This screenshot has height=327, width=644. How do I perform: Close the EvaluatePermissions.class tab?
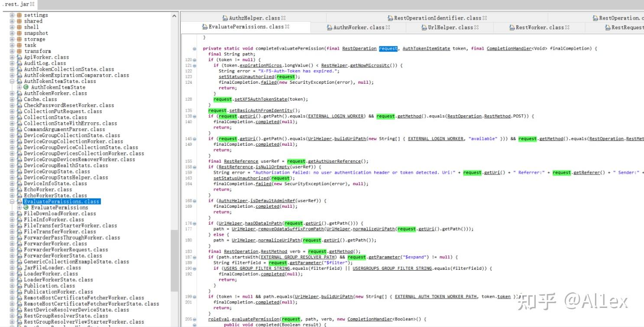287,26
